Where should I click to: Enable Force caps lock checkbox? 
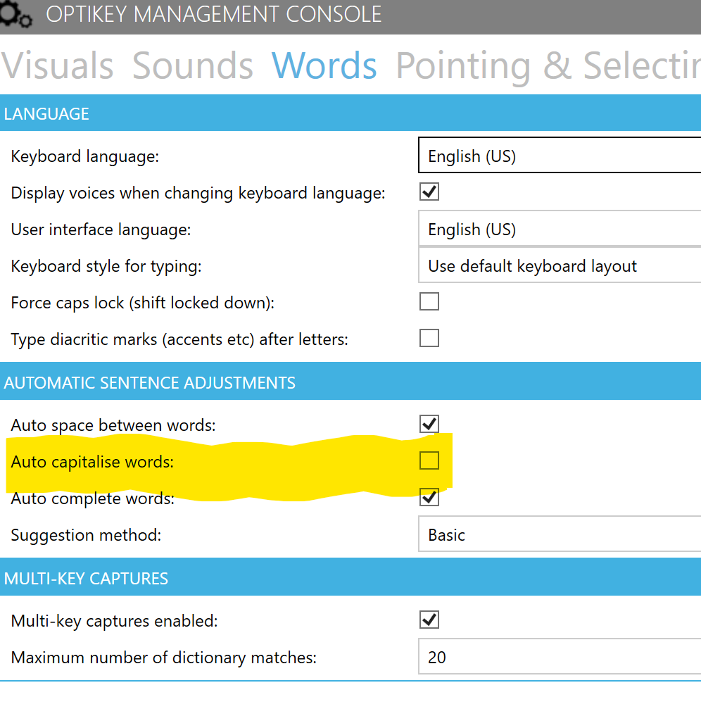click(x=429, y=301)
